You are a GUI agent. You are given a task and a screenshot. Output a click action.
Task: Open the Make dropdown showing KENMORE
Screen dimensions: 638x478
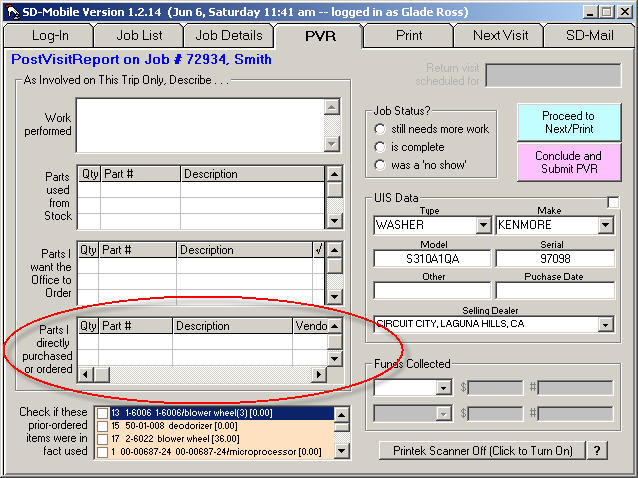605,226
